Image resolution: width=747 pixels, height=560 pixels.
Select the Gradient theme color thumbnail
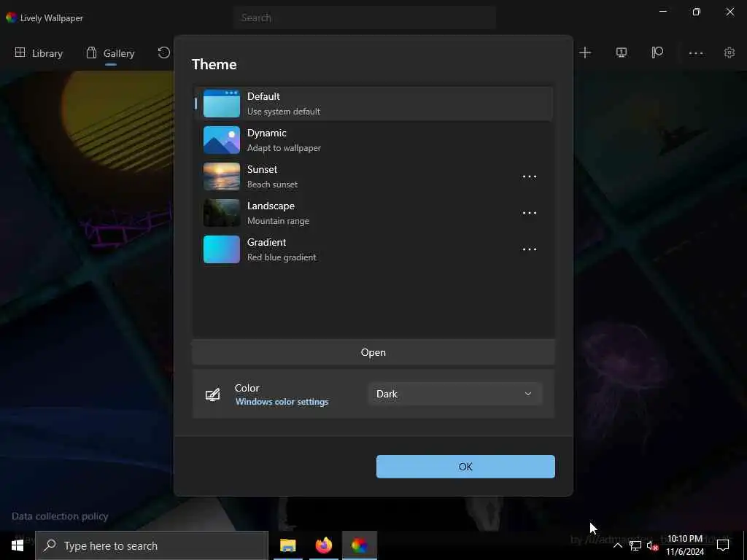click(x=222, y=249)
